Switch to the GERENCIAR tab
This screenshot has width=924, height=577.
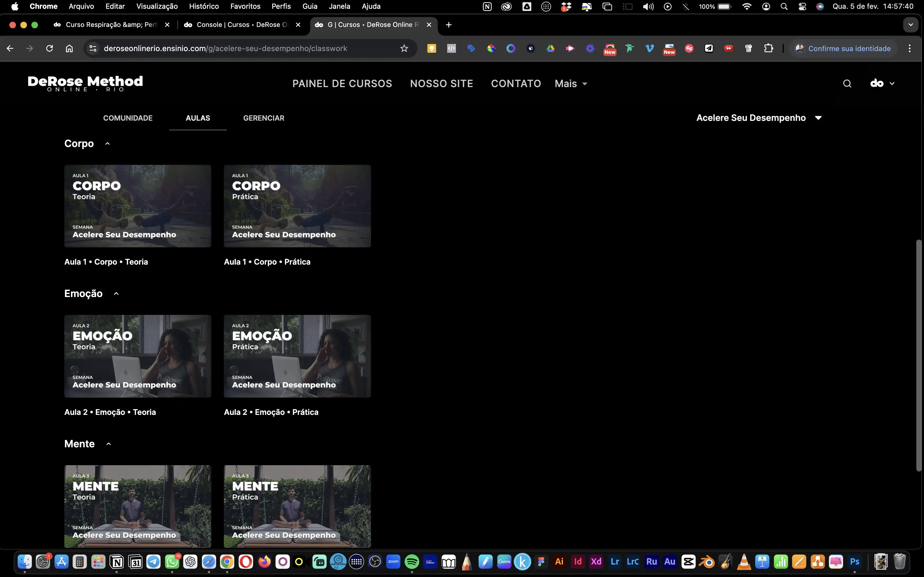(263, 118)
